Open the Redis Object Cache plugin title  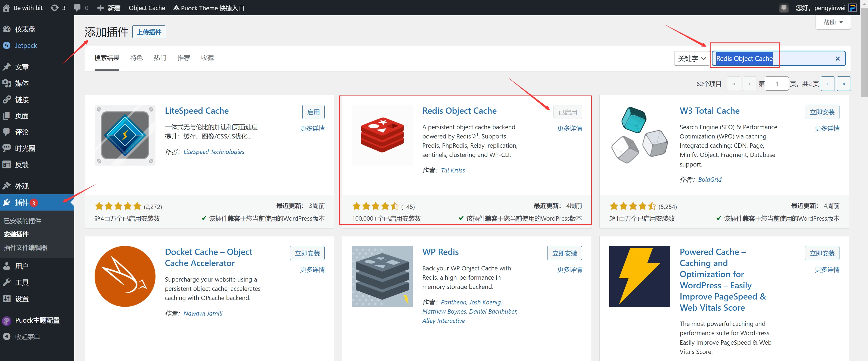[459, 110]
